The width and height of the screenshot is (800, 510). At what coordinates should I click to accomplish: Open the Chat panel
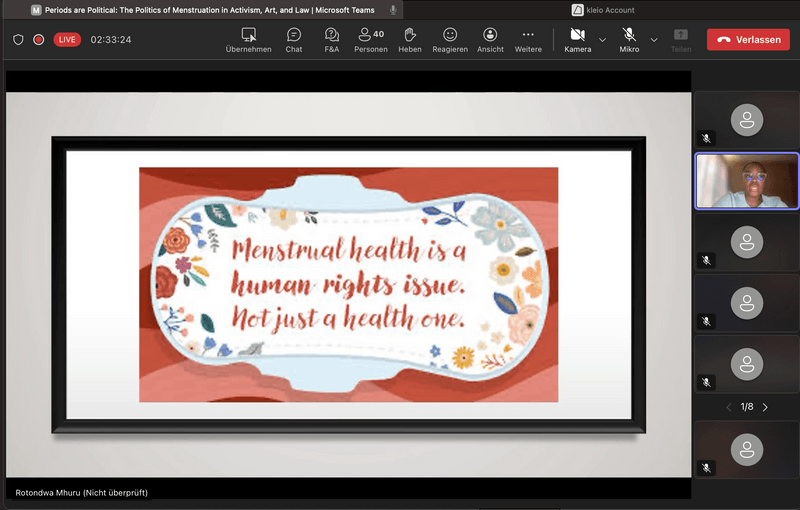293,40
